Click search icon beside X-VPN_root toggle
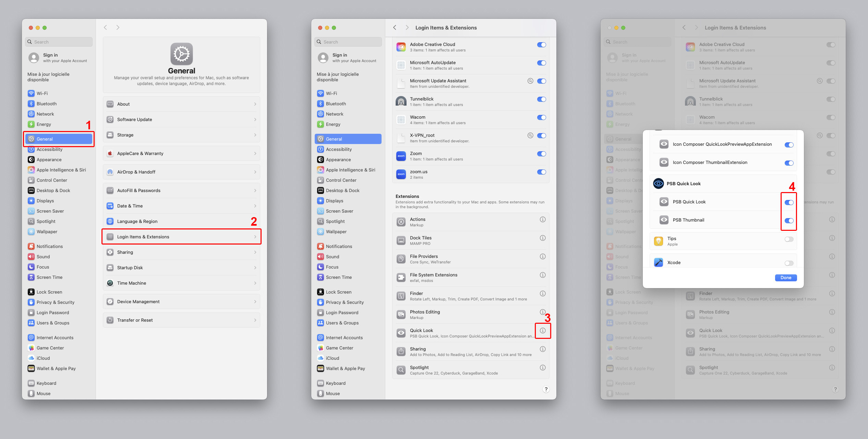The image size is (868, 439). [x=530, y=135]
